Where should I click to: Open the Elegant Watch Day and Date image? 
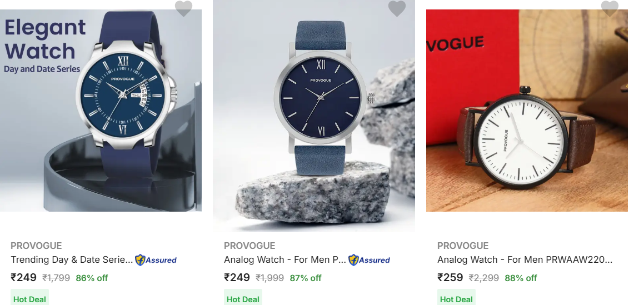tap(101, 111)
